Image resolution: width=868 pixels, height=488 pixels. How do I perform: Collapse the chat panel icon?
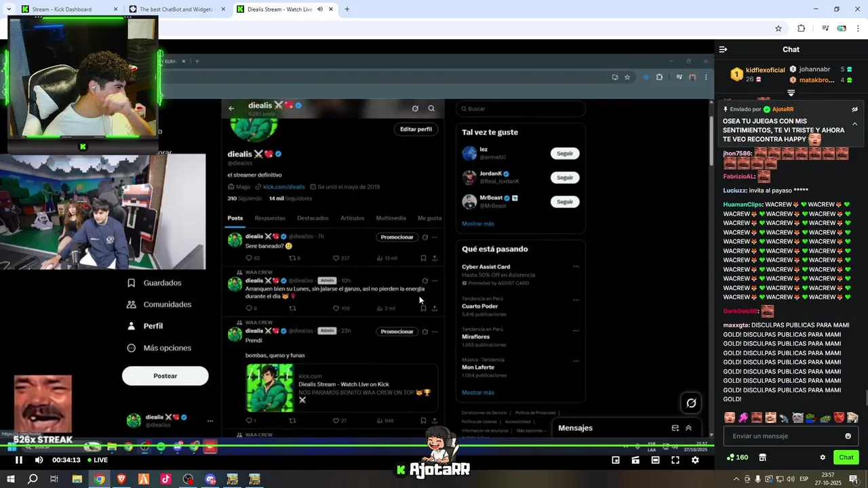(723, 49)
